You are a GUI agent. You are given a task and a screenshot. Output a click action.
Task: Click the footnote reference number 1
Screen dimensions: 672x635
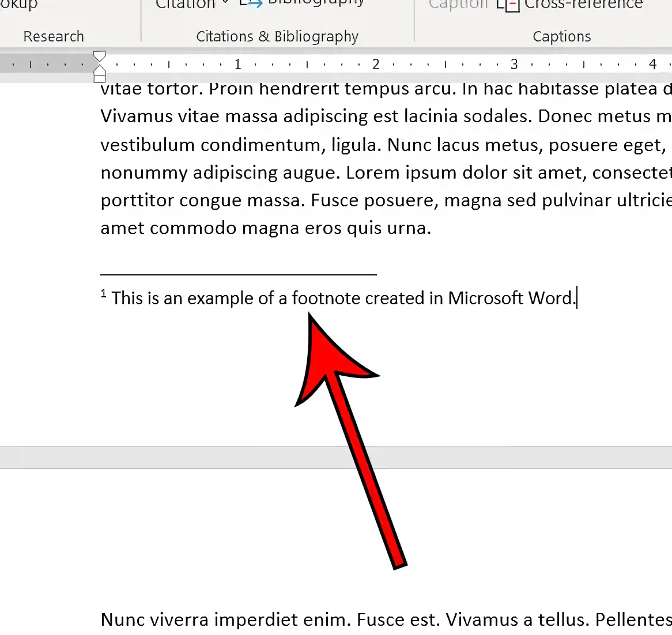(x=103, y=293)
